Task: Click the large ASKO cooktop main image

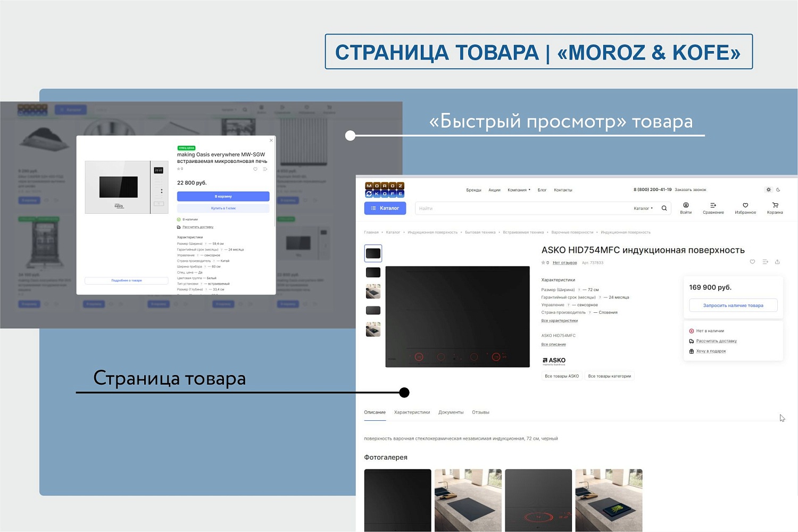Action: coord(458,317)
